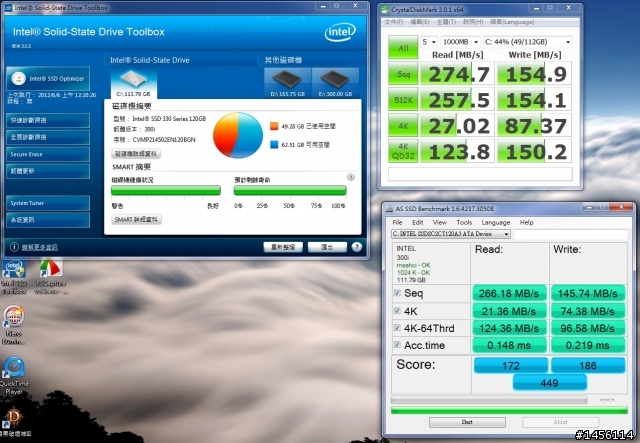Click Start button in AS SSD Benchmark

pyautogui.click(x=467, y=422)
